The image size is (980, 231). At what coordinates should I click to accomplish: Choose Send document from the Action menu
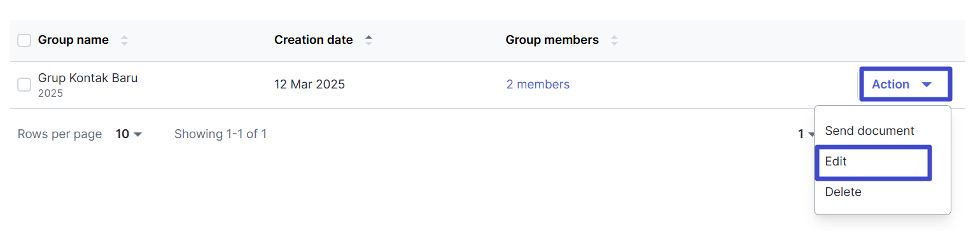point(869,131)
